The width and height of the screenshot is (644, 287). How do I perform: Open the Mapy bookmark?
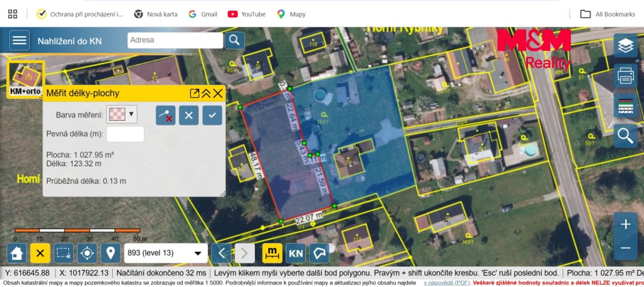tap(291, 14)
